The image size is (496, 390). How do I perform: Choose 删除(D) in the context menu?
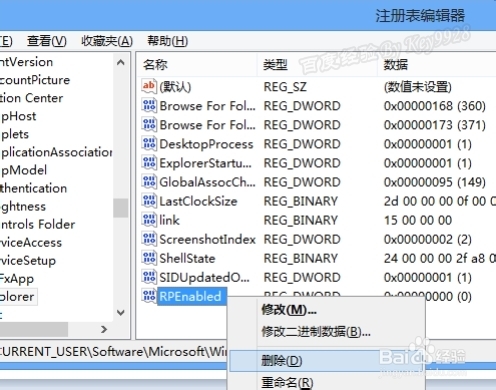pyautogui.click(x=282, y=360)
